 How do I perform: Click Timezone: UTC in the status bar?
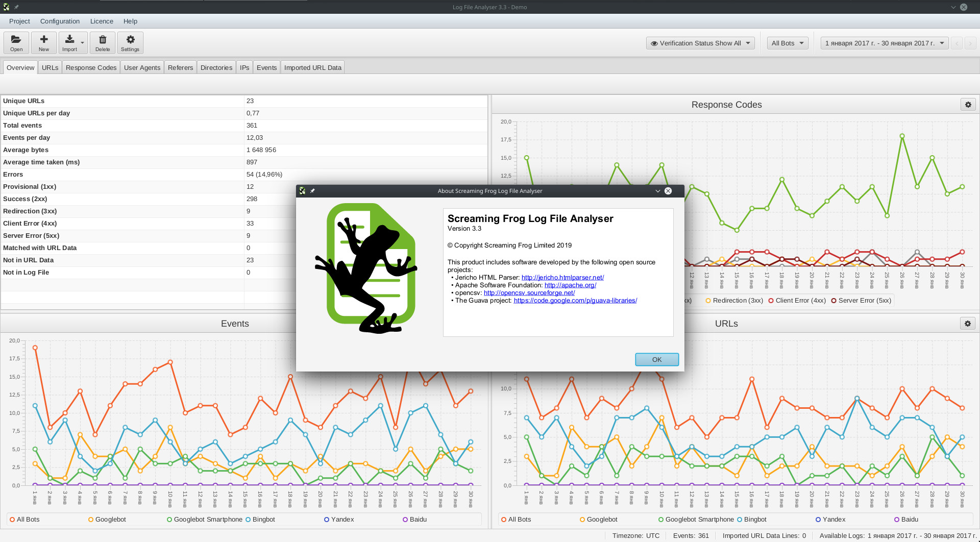[x=636, y=536]
